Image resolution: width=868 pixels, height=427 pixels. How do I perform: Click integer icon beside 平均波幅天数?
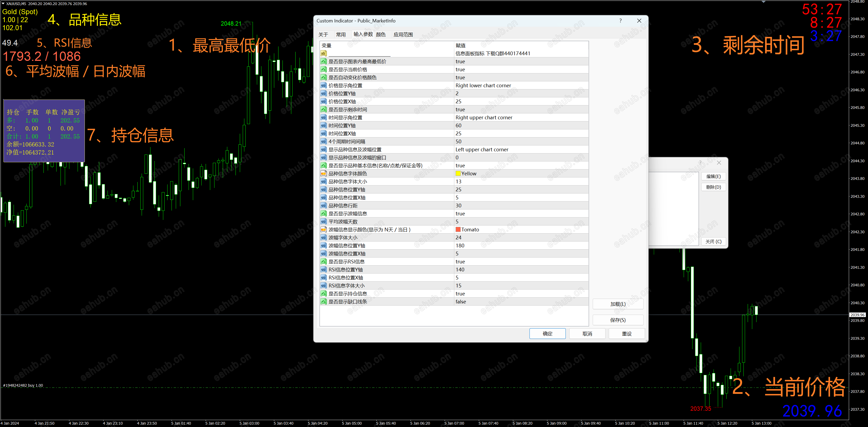tap(323, 222)
